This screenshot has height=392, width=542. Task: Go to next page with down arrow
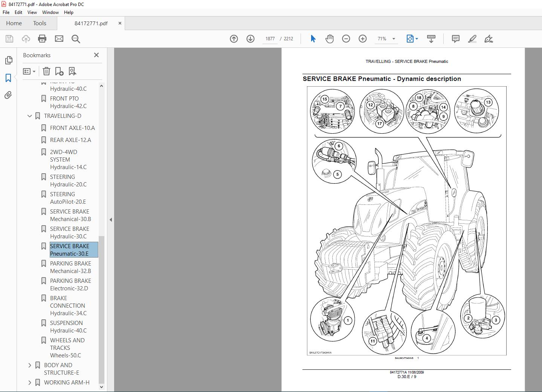(x=250, y=39)
